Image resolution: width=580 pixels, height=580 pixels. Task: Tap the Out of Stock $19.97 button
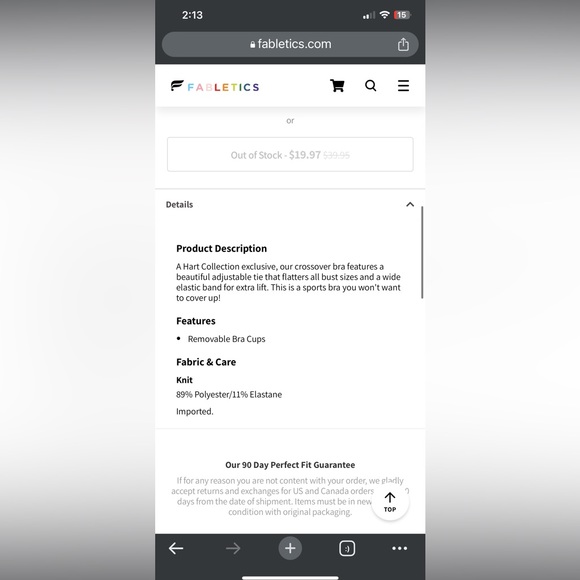[x=290, y=155]
